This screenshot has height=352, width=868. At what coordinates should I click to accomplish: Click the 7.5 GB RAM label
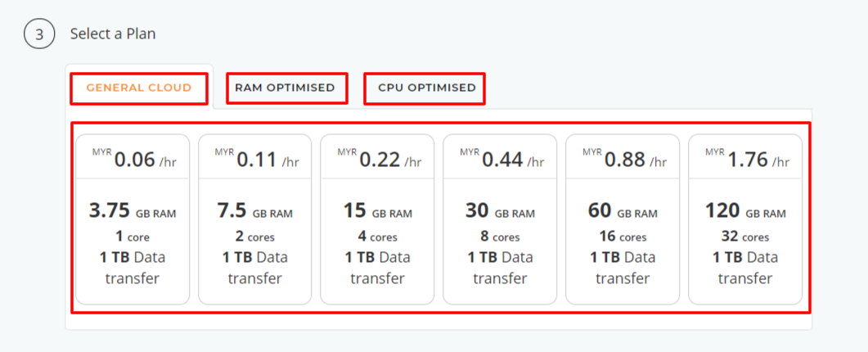point(255,211)
